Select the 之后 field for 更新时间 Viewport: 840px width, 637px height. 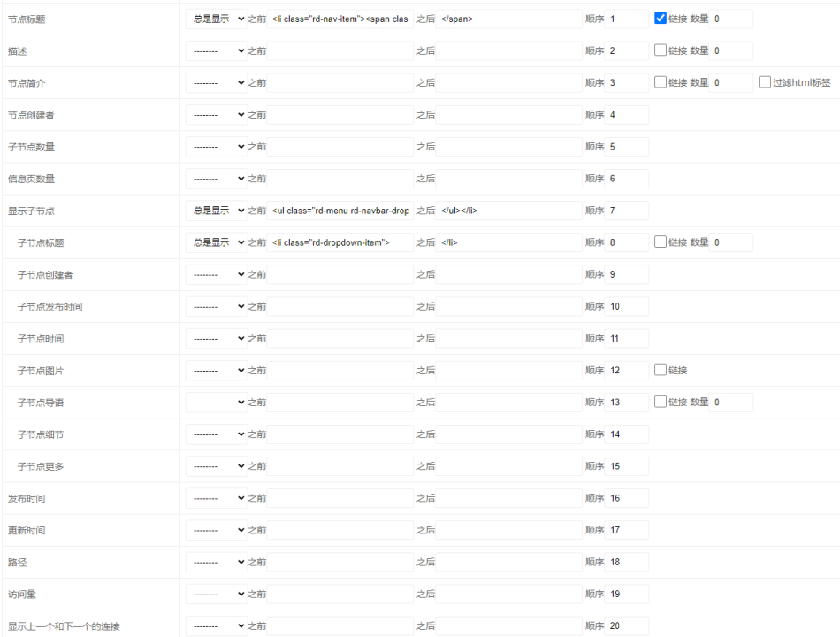click(508, 530)
